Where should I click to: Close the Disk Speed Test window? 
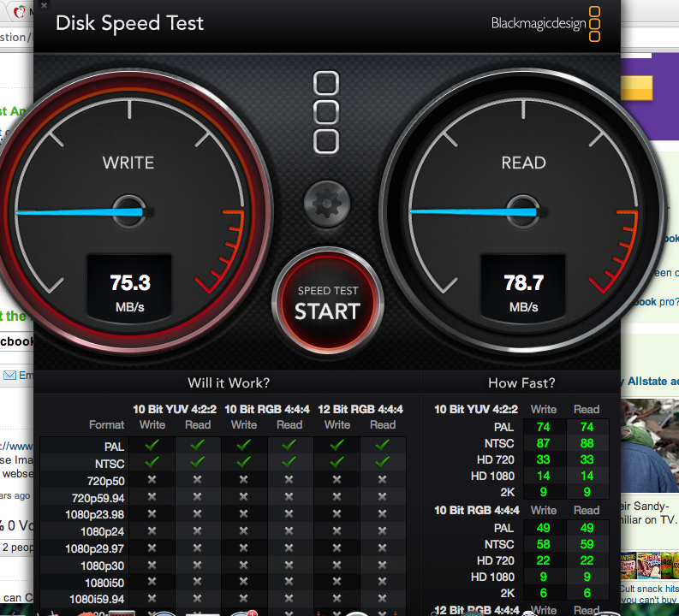pyautogui.click(x=44, y=6)
